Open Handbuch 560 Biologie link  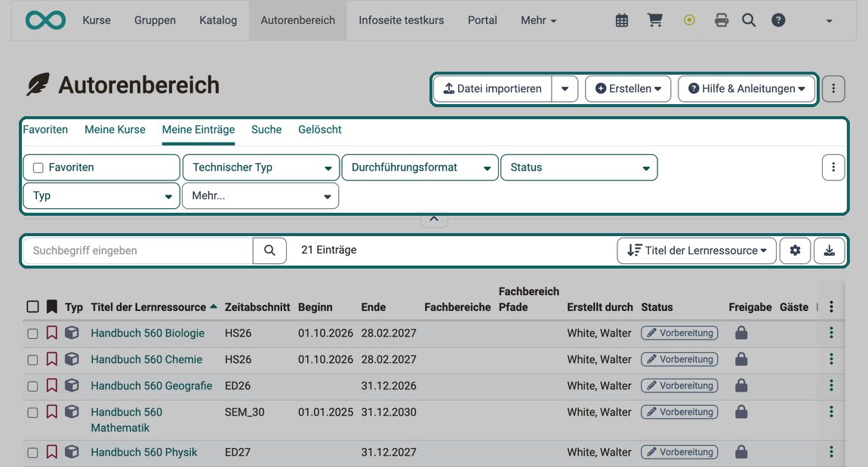(x=147, y=333)
